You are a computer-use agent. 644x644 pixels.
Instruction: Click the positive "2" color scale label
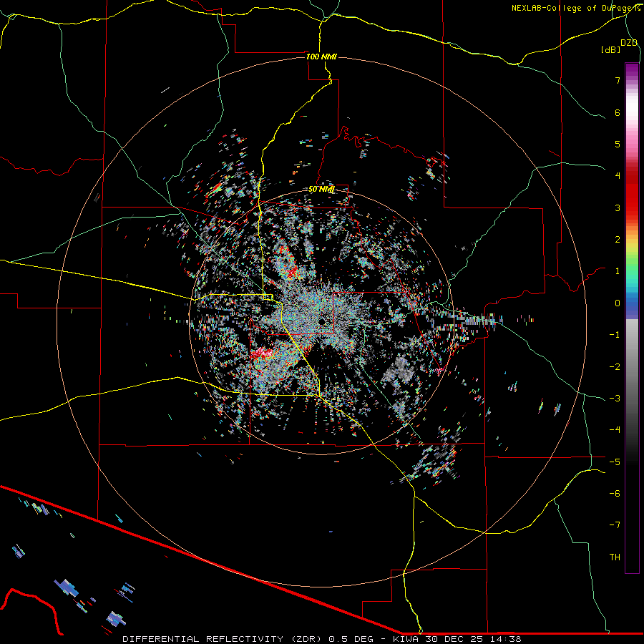(x=618, y=240)
